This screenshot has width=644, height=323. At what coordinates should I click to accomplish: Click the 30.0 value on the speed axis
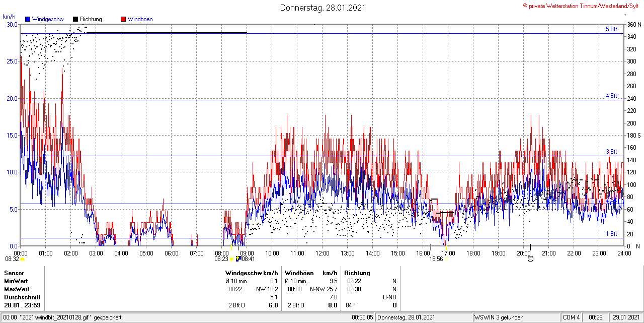point(12,24)
